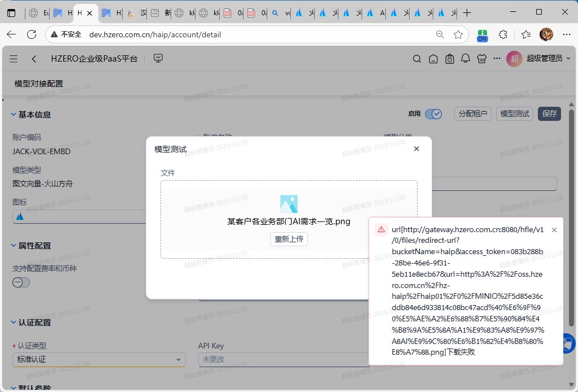This screenshot has width=578, height=392.
Task: Dismiss the download failed error notification
Action: [554, 230]
